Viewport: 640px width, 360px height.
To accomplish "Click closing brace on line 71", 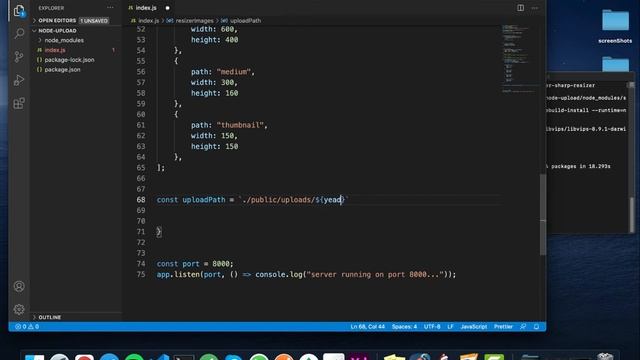I will tap(159, 232).
